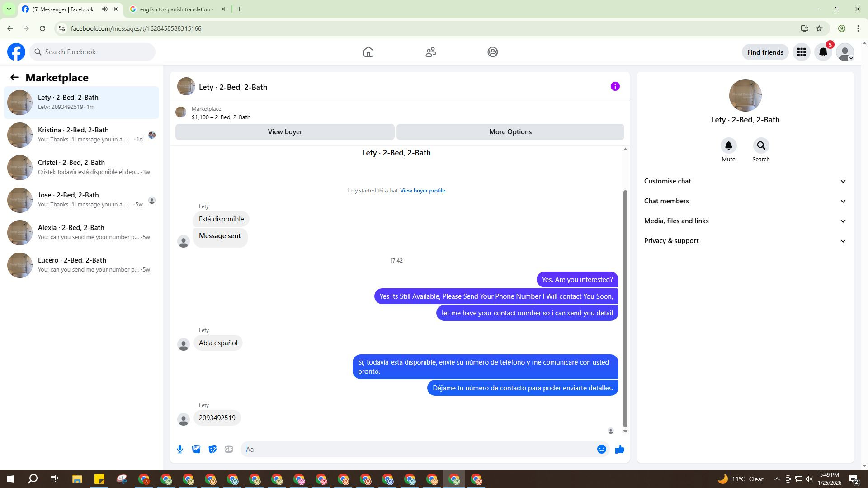The image size is (868, 488).
Task: Click the chat header Lety name
Action: (233, 87)
